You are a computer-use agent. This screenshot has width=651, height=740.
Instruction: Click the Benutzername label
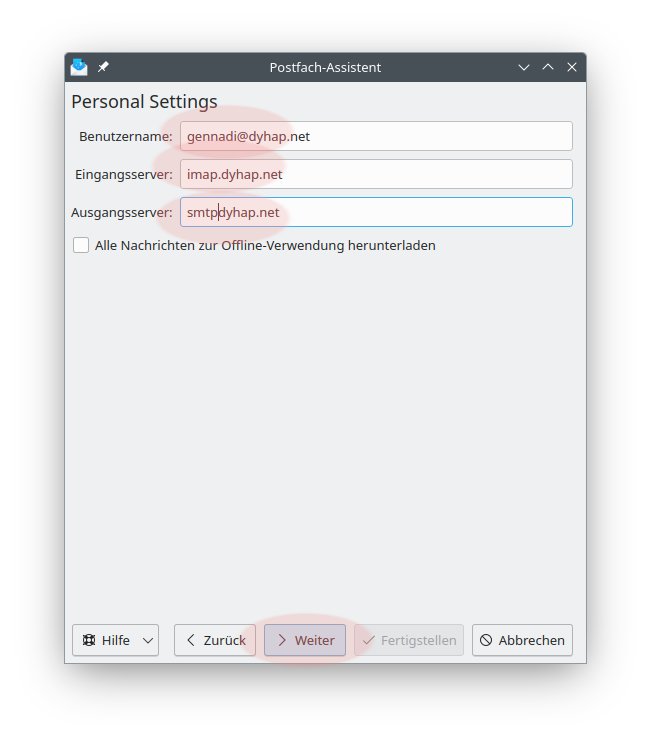tap(125, 136)
